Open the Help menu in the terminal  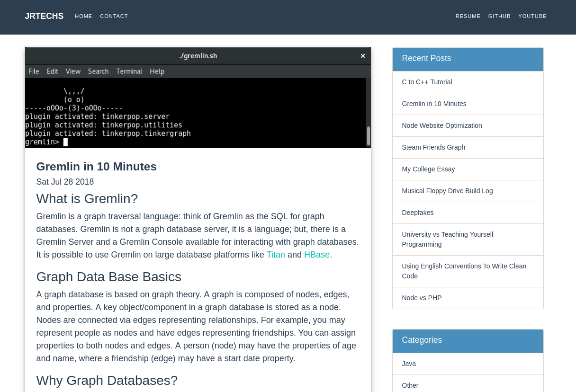pyautogui.click(x=157, y=71)
